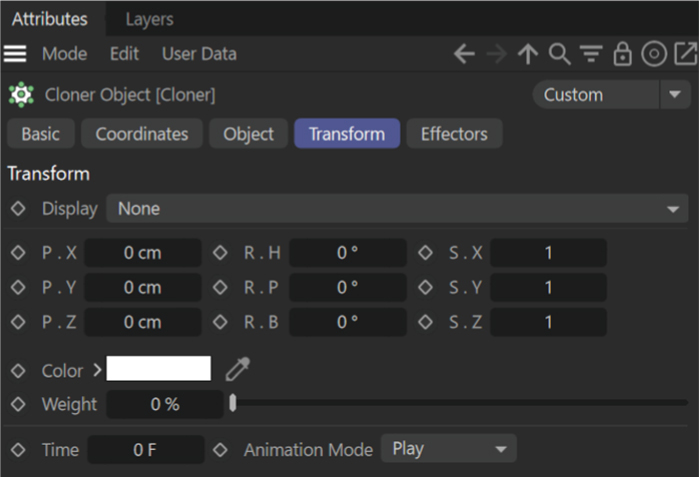Click the new attribute manager window icon
700x477 pixels.
(686, 55)
